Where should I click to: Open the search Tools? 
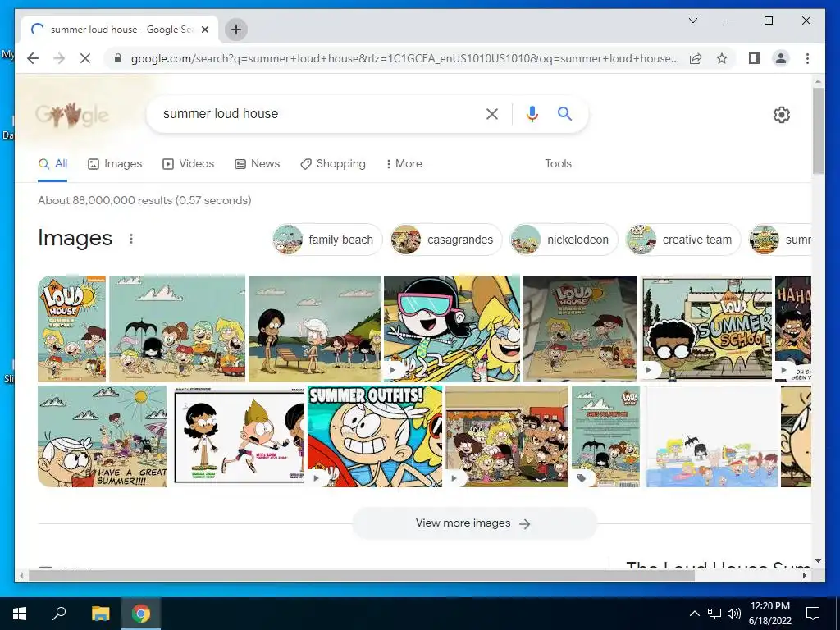558,163
